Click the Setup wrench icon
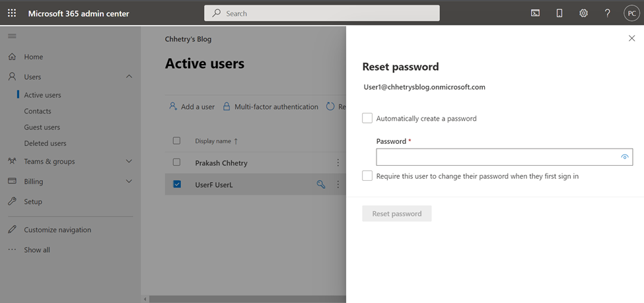Viewport: 644px width, 303px height. [x=13, y=201]
